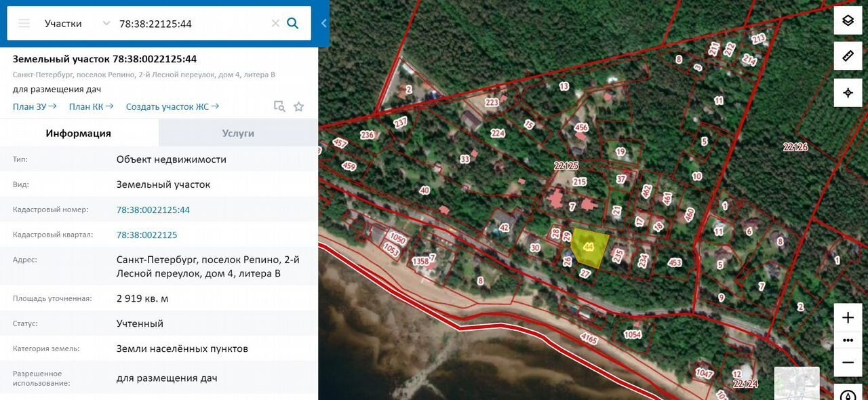Screen dimensions: 868x400
Task: Activate the locate-me crosshair button
Action: coord(848,93)
